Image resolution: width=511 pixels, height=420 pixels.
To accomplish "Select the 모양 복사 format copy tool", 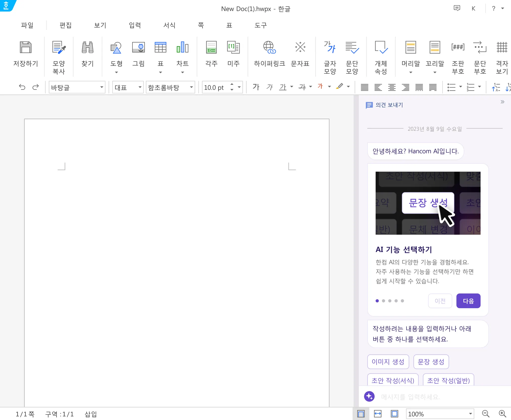I will (x=59, y=47).
